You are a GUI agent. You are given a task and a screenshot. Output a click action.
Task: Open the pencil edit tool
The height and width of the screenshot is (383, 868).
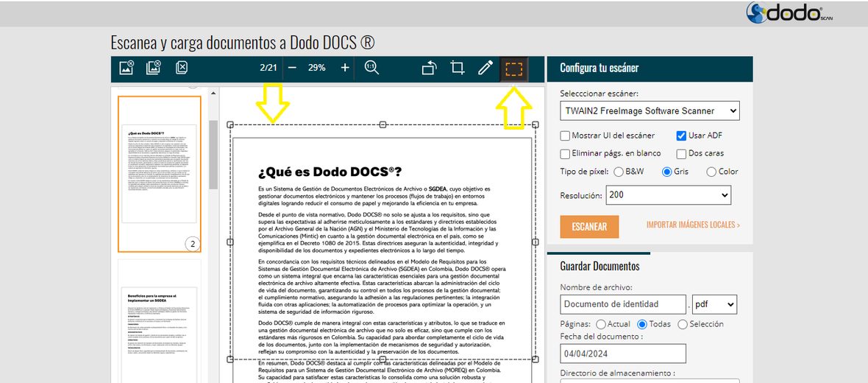point(485,68)
